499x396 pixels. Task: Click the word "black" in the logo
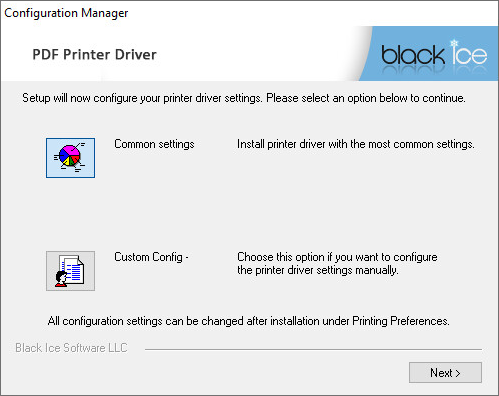[413, 55]
